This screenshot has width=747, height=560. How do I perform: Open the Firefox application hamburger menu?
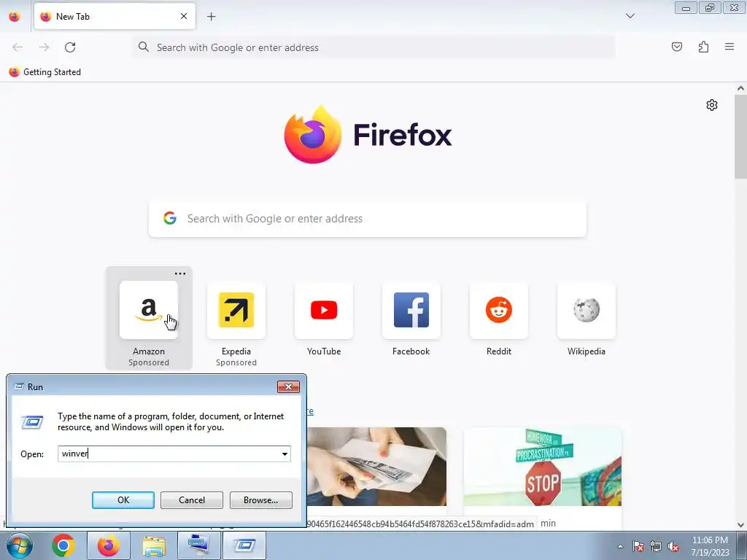point(729,47)
